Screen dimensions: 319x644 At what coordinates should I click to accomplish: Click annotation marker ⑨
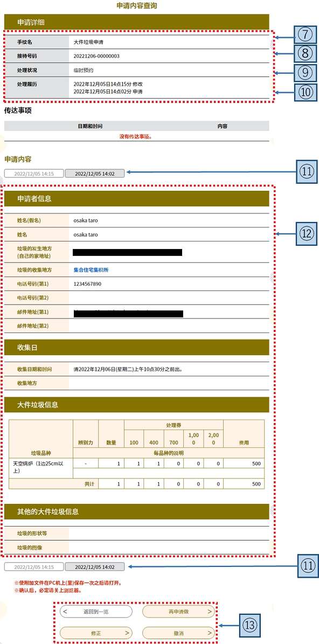click(x=304, y=72)
